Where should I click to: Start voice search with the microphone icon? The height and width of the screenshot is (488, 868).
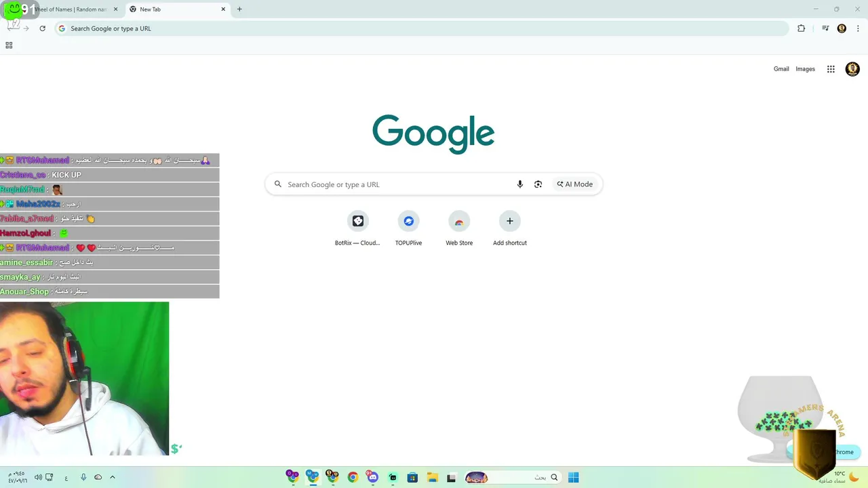tap(520, 184)
